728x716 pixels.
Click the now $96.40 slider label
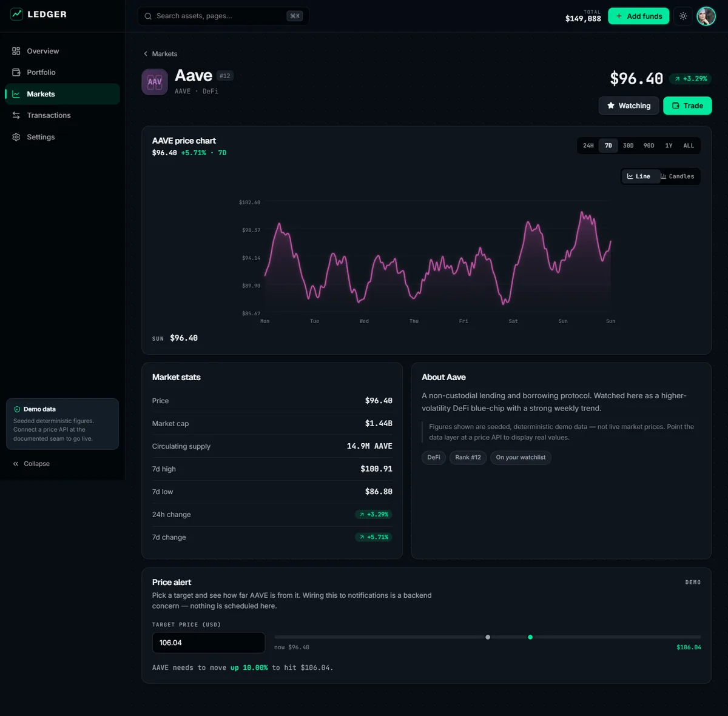pyautogui.click(x=292, y=647)
